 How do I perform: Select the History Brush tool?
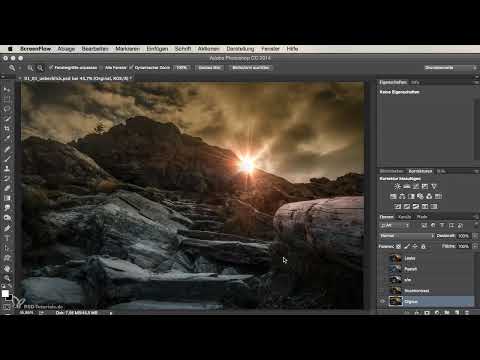tap(7, 178)
